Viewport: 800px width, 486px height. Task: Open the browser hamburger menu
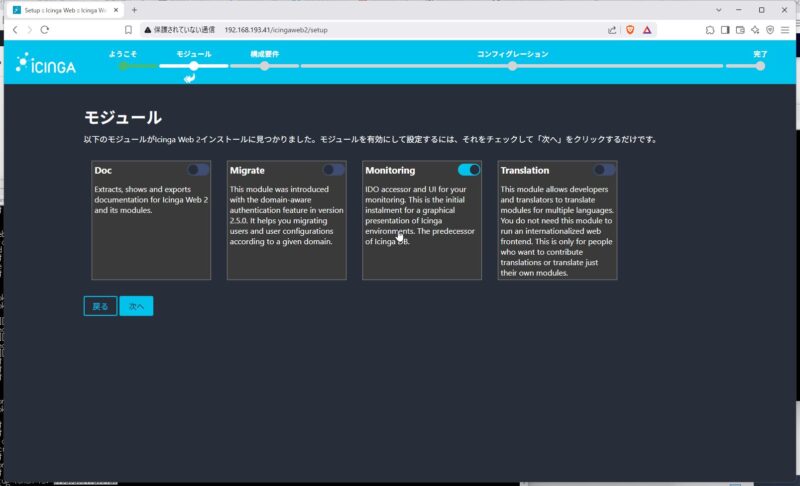point(785,30)
